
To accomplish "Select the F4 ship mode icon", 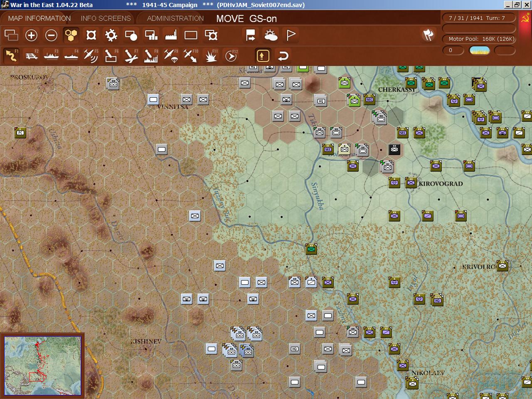I will coord(71,55).
